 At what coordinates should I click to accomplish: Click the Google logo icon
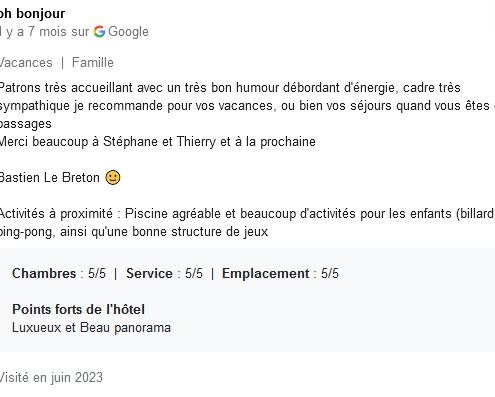(x=99, y=32)
